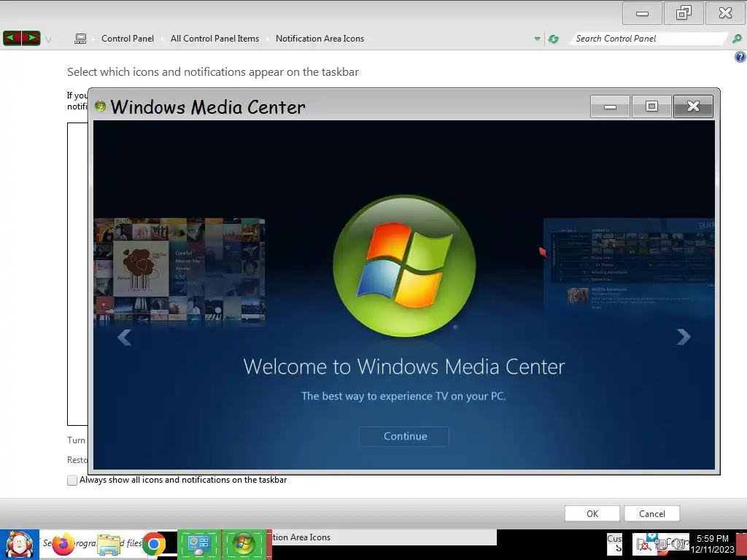Click the network tray icon
Viewport: 747px width, 560px height.
tap(661, 543)
